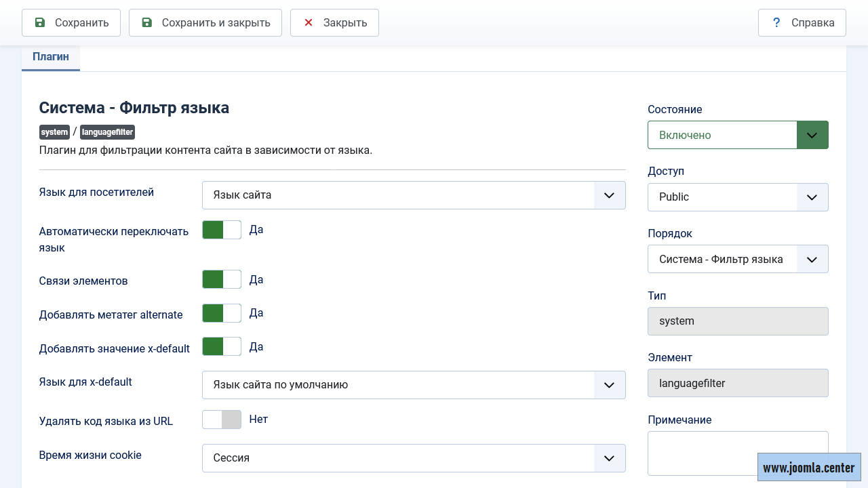This screenshot has height=488, width=868.
Task: Click the 'system' badge label
Action: click(54, 132)
